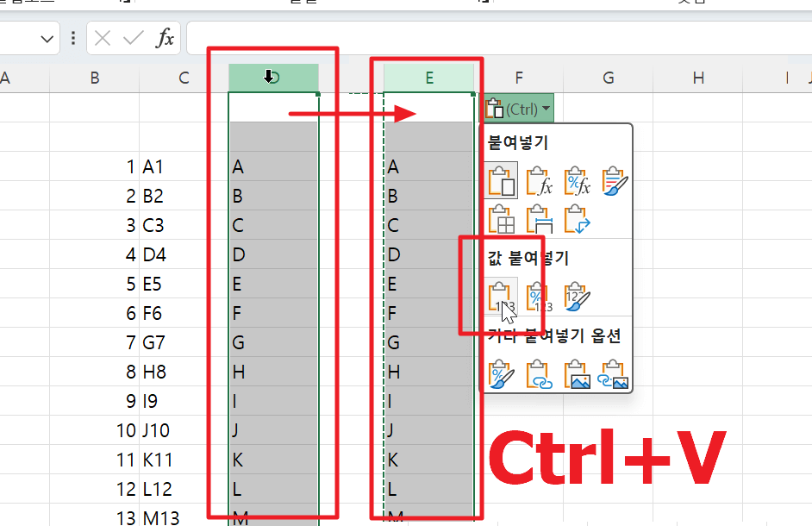Image resolution: width=812 pixels, height=526 pixels.
Task: Click cell containing A1 in column C
Action: click(184, 167)
